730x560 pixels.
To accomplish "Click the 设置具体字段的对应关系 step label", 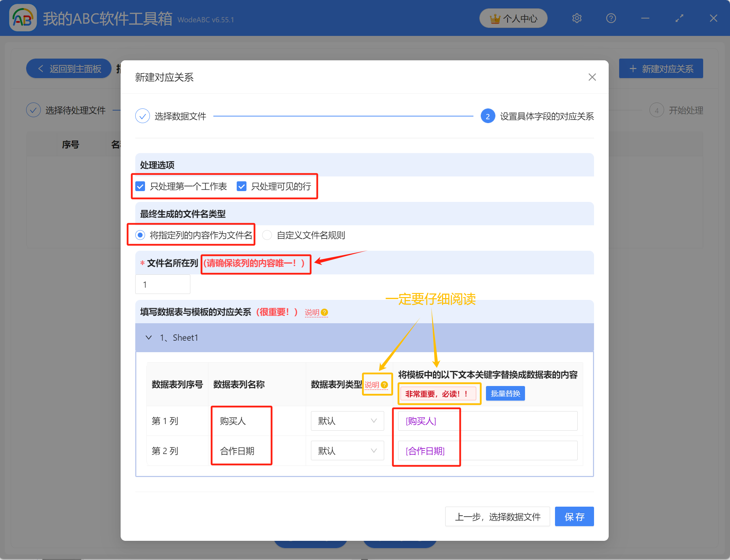I will click(x=547, y=116).
